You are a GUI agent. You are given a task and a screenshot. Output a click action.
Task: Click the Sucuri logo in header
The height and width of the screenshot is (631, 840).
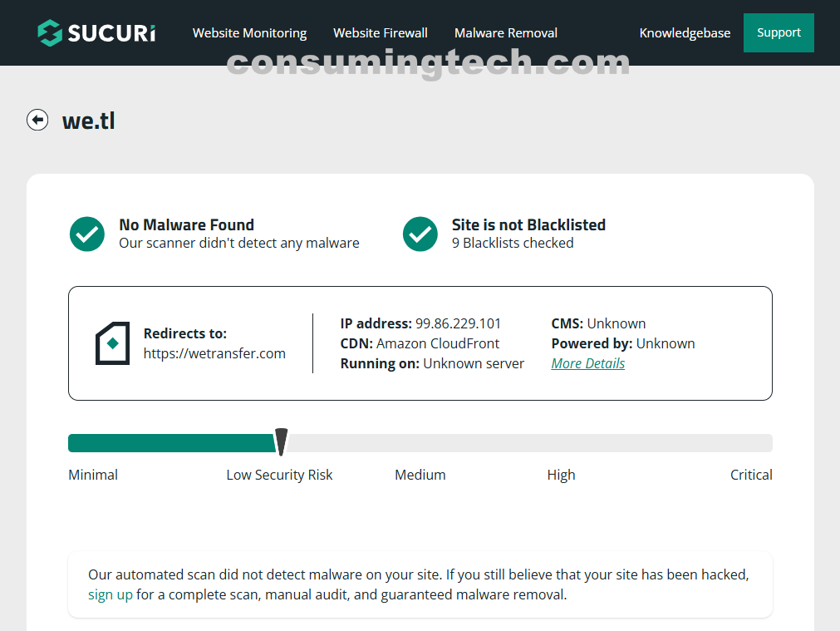96,33
